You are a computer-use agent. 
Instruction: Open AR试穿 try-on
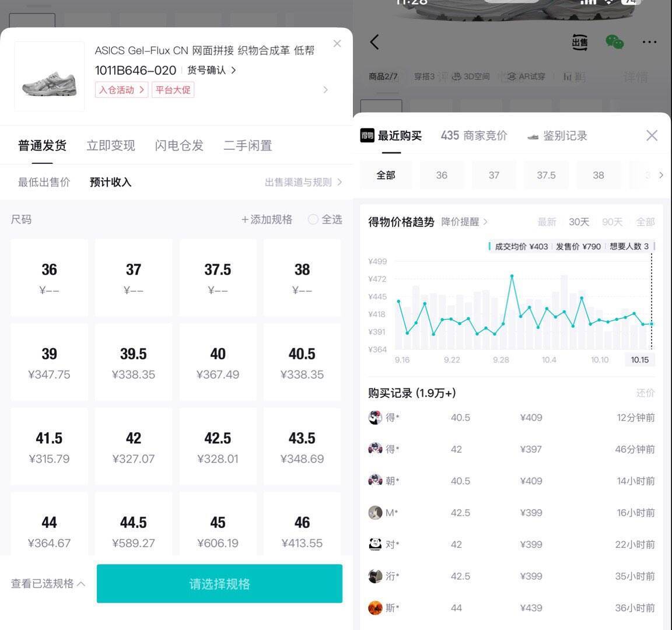[x=526, y=76]
